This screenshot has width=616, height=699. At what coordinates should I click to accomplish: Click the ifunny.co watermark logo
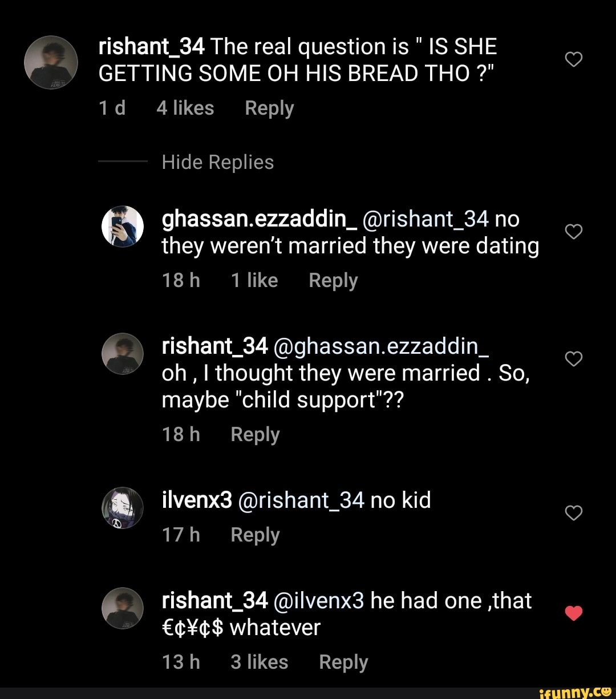pos(575,691)
